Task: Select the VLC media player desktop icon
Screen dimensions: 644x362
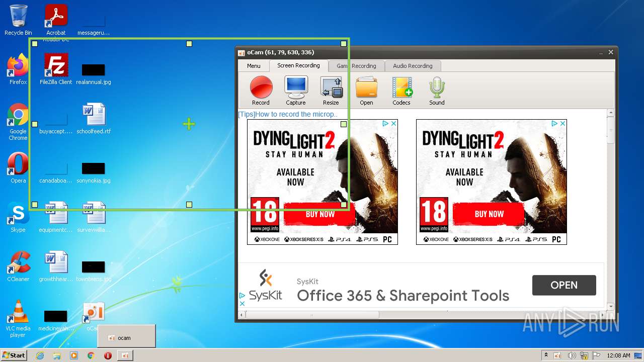Action: (x=18, y=319)
